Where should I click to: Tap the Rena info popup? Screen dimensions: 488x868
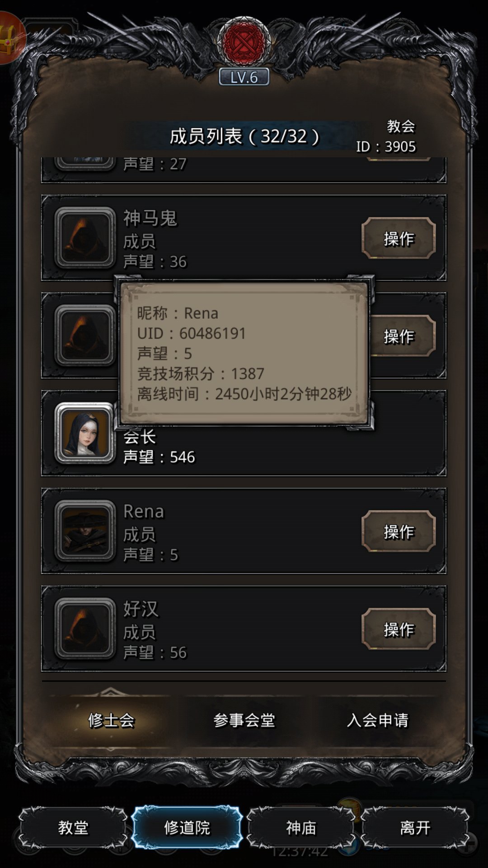click(x=244, y=353)
